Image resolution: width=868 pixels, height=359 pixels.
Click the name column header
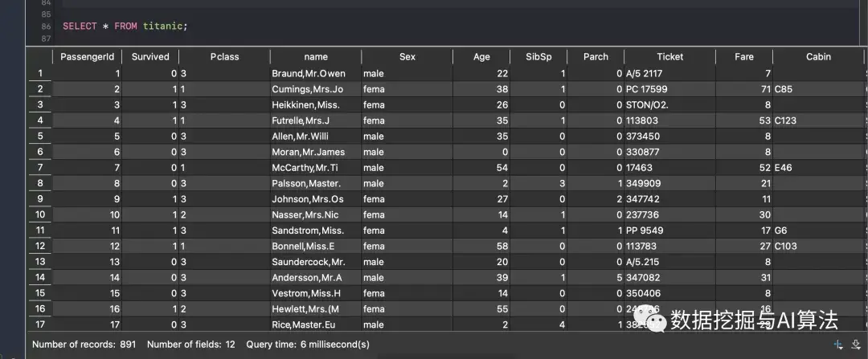316,57
